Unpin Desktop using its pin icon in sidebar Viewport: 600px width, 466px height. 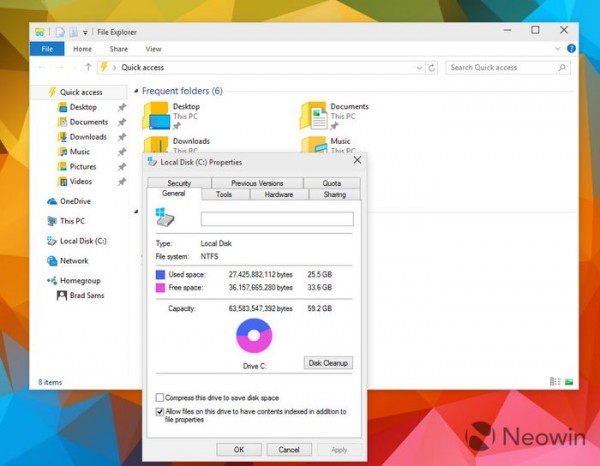(x=122, y=108)
